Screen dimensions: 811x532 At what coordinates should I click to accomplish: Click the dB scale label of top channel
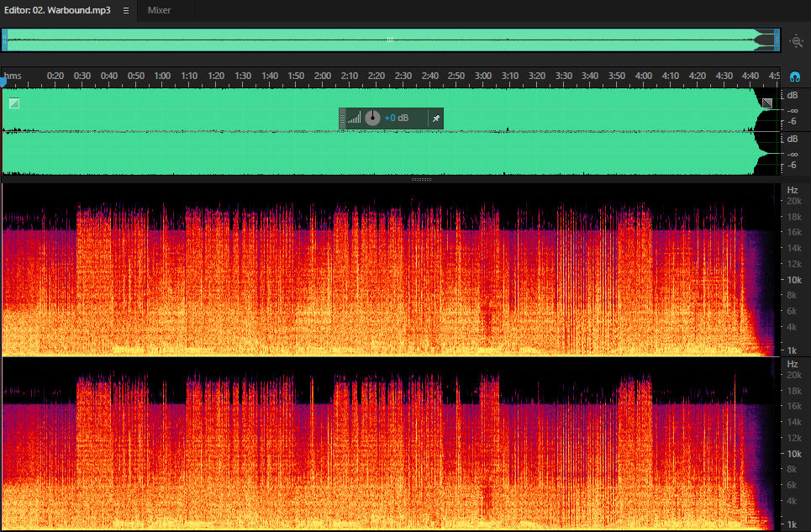pyautogui.click(x=793, y=95)
